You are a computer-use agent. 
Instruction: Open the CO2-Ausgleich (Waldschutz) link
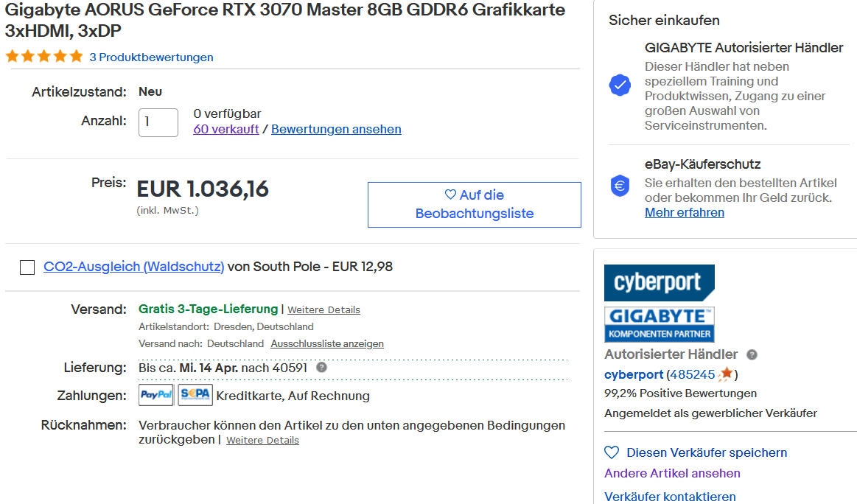[x=134, y=267]
